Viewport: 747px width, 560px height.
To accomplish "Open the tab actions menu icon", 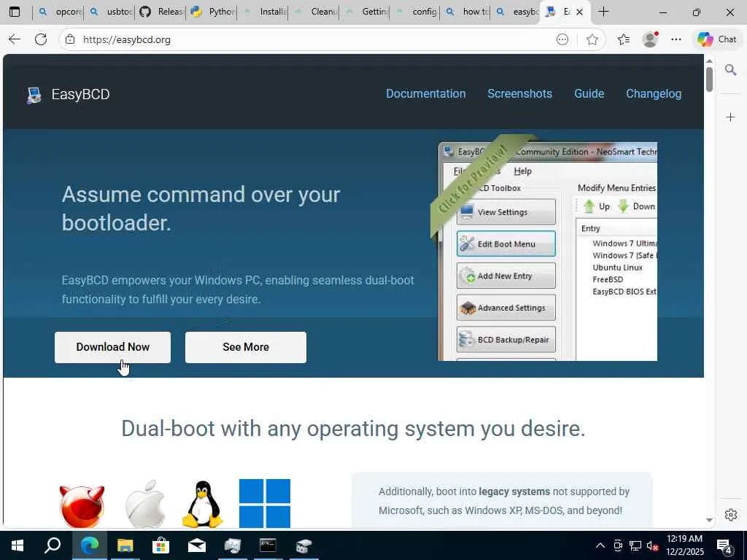I will 15,12.
